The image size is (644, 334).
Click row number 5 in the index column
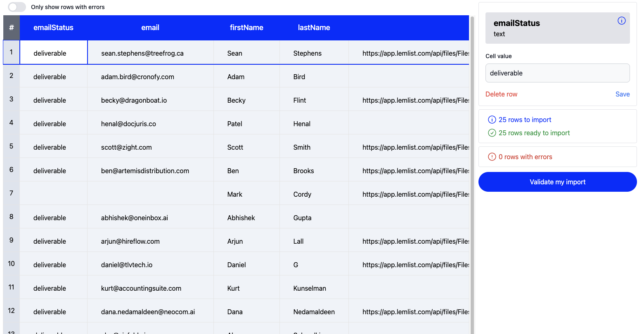point(11,146)
